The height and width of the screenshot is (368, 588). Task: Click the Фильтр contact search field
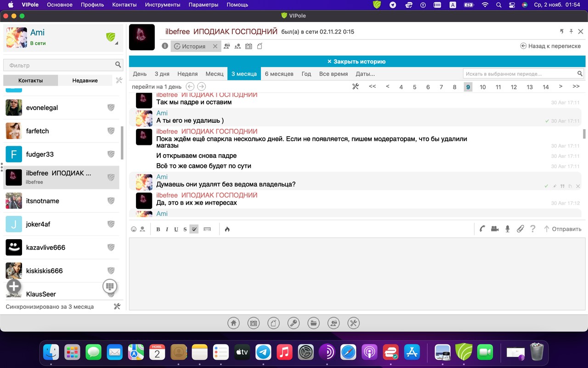click(x=63, y=65)
